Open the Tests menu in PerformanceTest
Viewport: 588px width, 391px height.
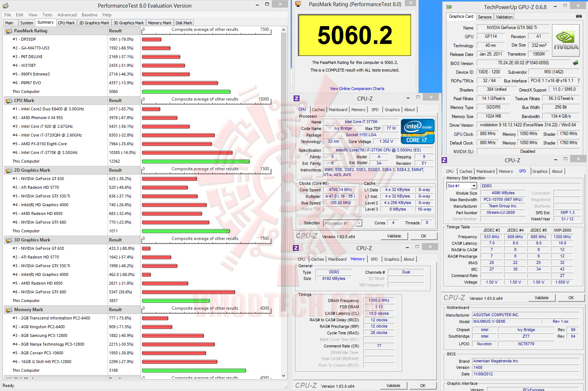(x=48, y=15)
